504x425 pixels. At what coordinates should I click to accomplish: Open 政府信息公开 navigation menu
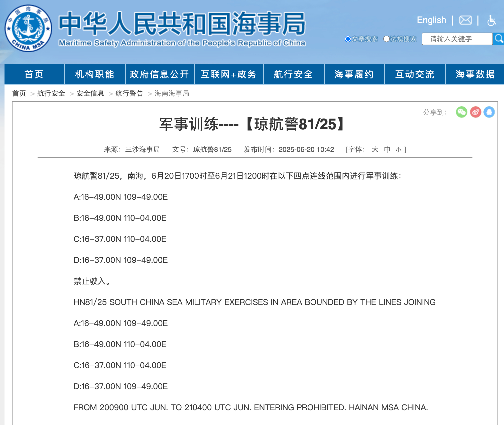pos(159,74)
